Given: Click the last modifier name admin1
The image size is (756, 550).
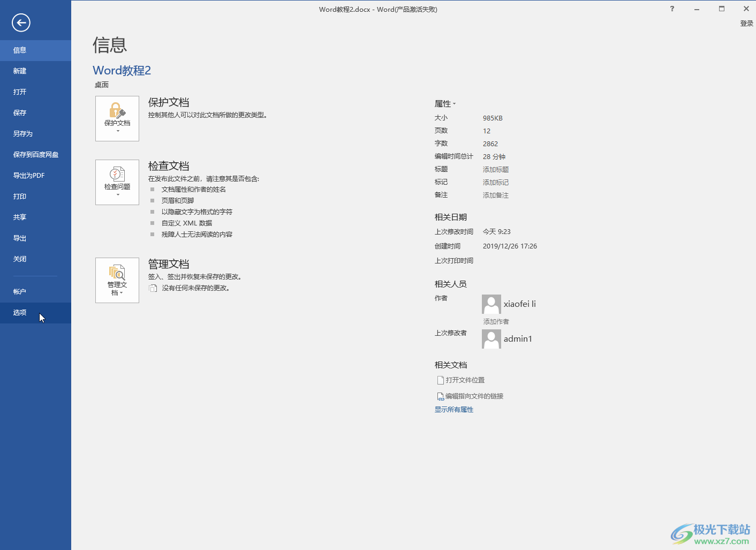Looking at the screenshot, I should point(518,339).
